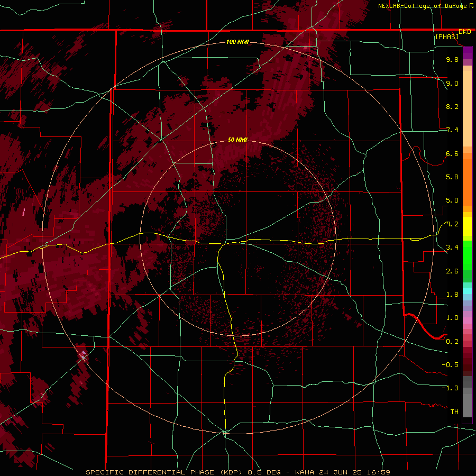Viewport: 476px width, 476px height.
Task: Click the NEXLAB-College of DuPage credit text
Action: 422,6
